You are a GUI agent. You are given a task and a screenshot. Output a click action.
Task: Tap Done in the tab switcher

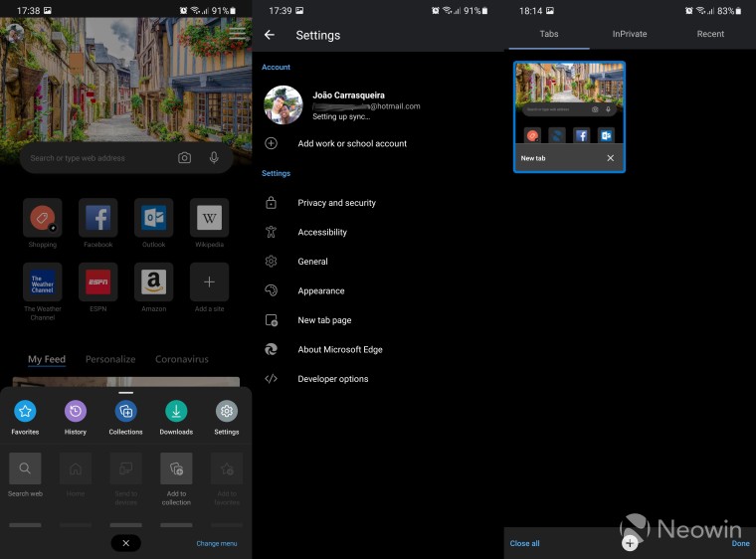click(x=740, y=543)
